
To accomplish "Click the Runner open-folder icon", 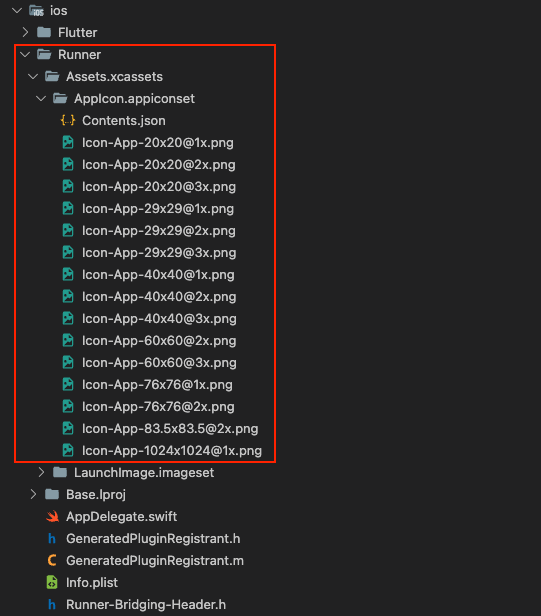I will [44, 54].
